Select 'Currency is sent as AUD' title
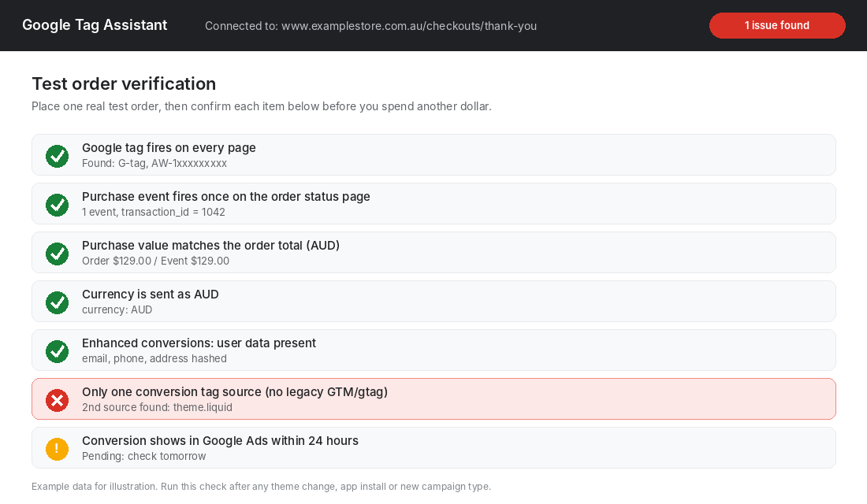Viewport: 867px width, 504px height. (151, 294)
